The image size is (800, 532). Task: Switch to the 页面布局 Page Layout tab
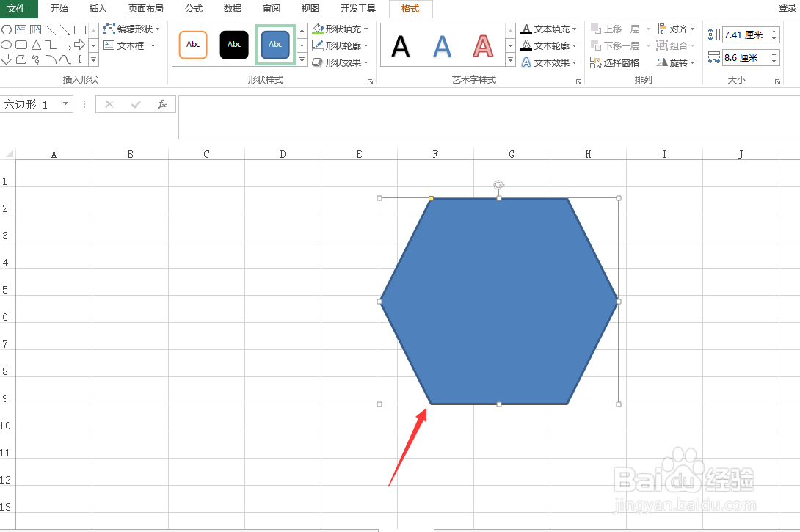pyautogui.click(x=146, y=9)
